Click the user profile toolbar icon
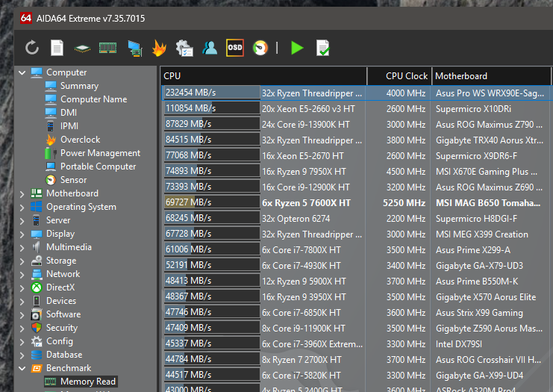This screenshot has width=553, height=392. [x=210, y=48]
